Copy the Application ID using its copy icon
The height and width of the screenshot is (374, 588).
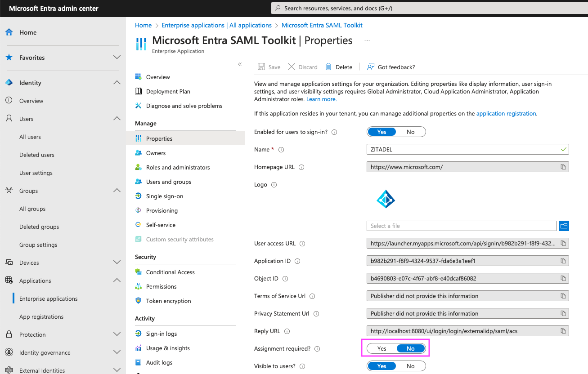pyautogui.click(x=563, y=261)
